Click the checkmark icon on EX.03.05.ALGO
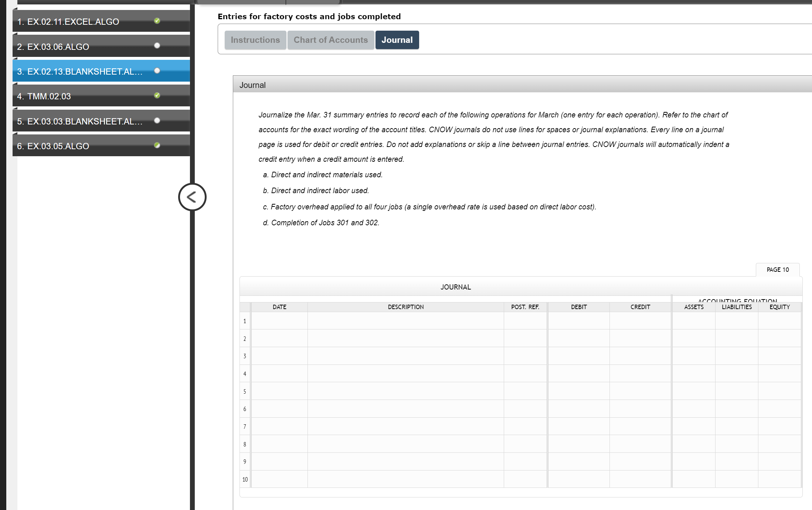 tap(157, 145)
